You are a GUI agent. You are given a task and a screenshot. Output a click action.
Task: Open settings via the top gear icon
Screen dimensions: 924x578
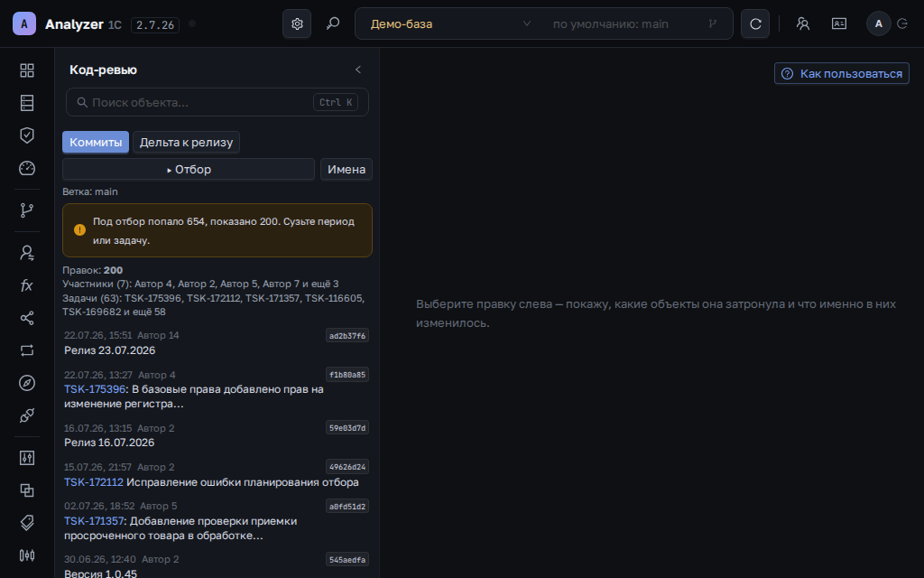pos(297,23)
